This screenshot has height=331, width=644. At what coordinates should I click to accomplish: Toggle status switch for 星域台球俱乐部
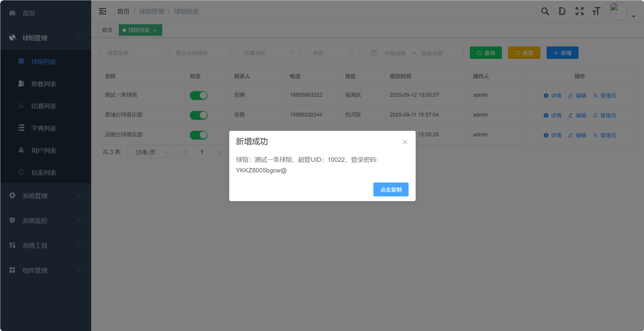(198, 115)
